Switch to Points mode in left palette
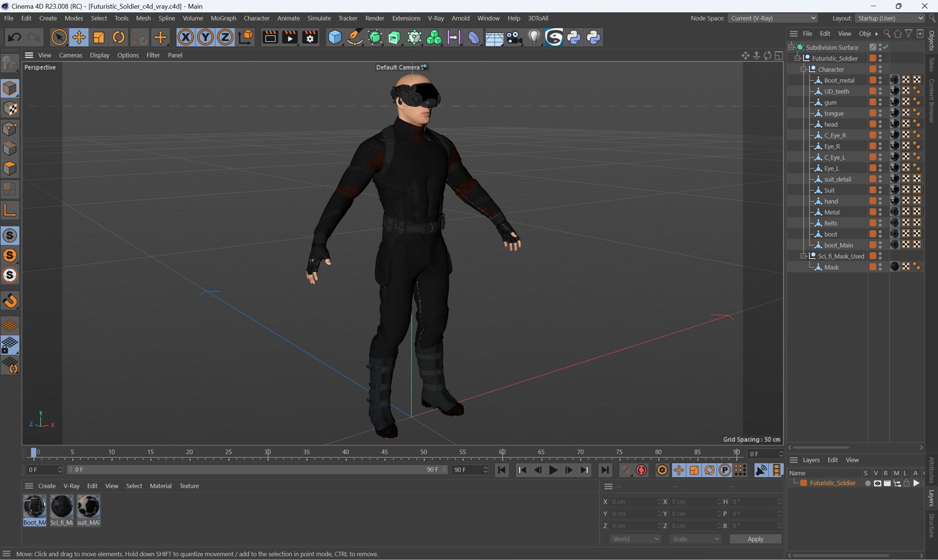The width and height of the screenshot is (938, 560). [10, 129]
